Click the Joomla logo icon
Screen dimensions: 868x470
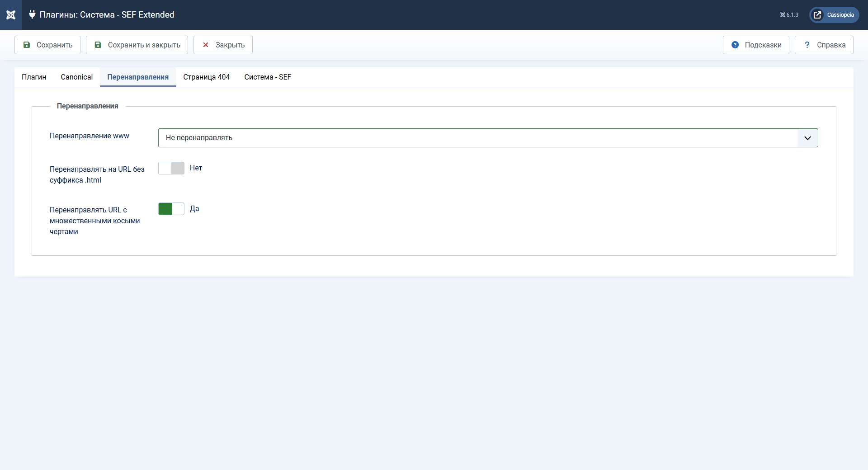click(x=11, y=15)
